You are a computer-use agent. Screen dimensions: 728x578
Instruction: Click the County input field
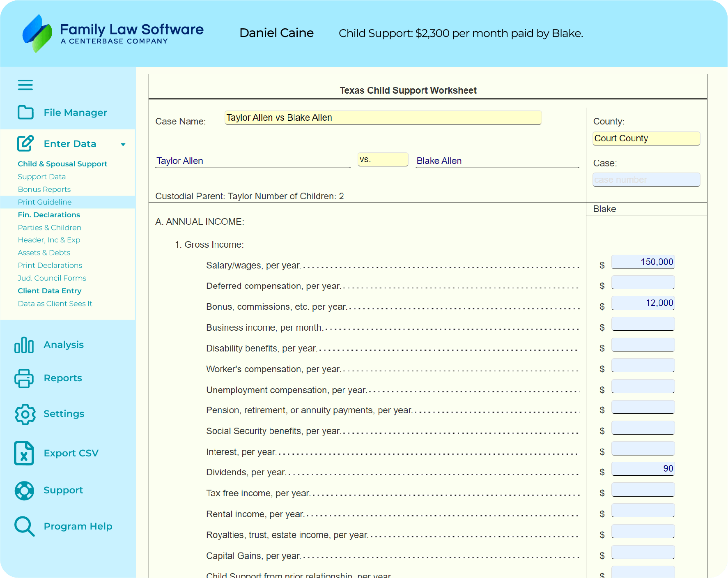tap(646, 138)
